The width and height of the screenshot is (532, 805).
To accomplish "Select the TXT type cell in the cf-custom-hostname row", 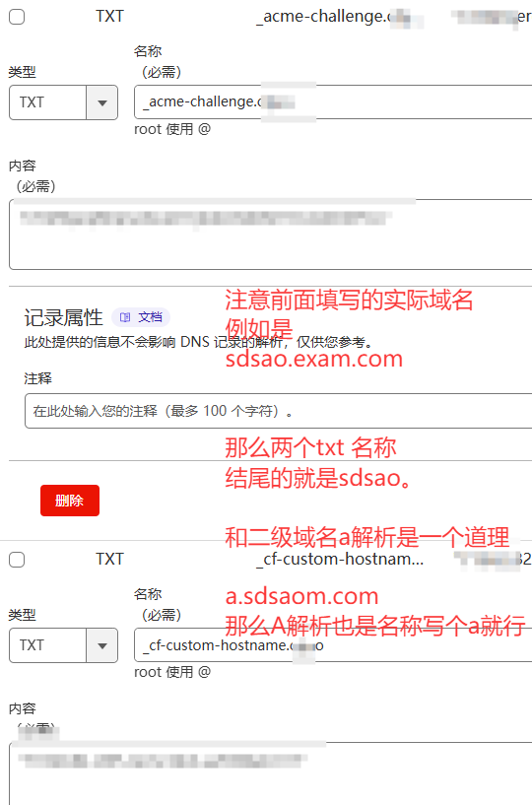I will point(110,559).
